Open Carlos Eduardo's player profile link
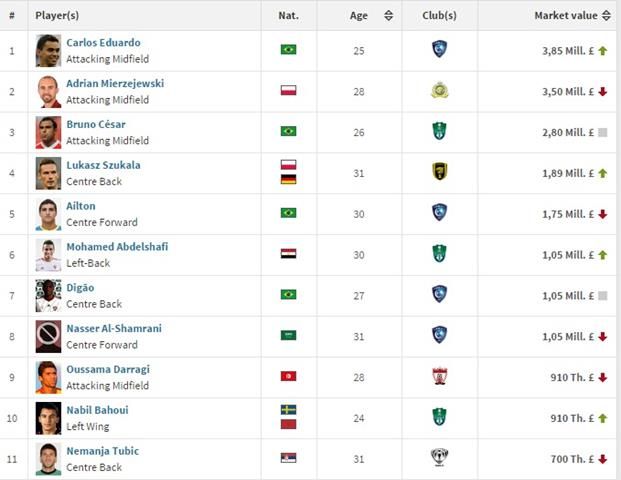 (103, 43)
